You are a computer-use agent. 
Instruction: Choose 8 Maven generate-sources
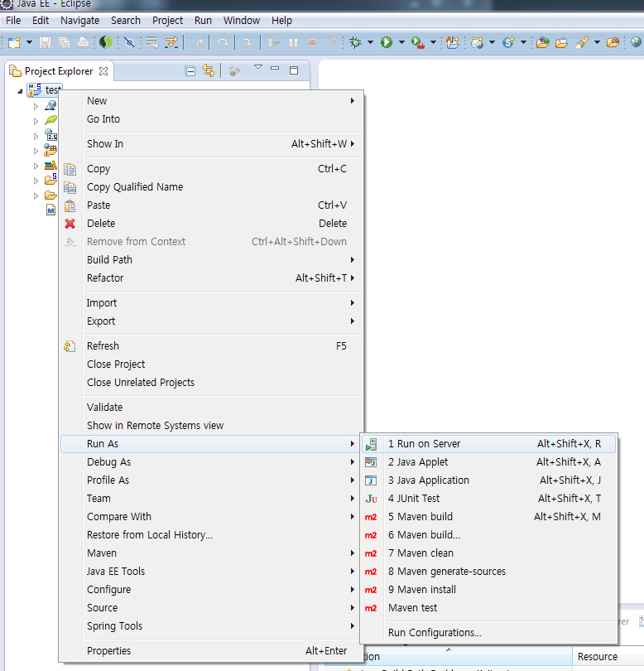490,572
